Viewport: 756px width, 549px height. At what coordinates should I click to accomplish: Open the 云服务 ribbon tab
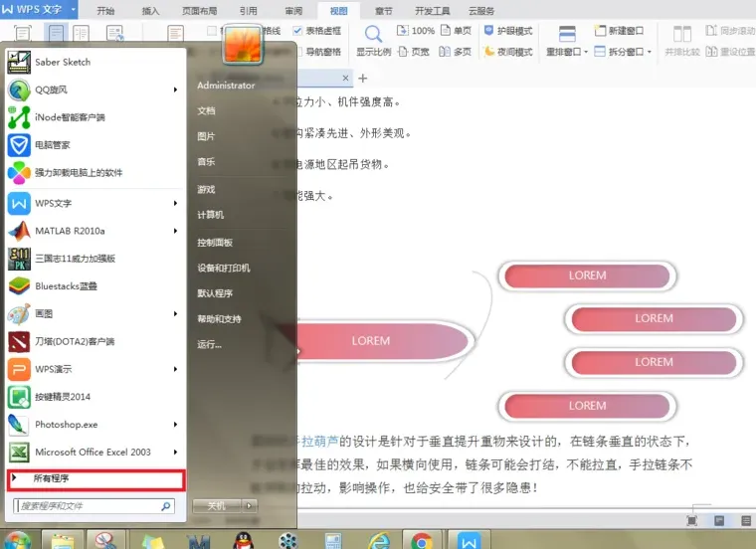click(481, 11)
